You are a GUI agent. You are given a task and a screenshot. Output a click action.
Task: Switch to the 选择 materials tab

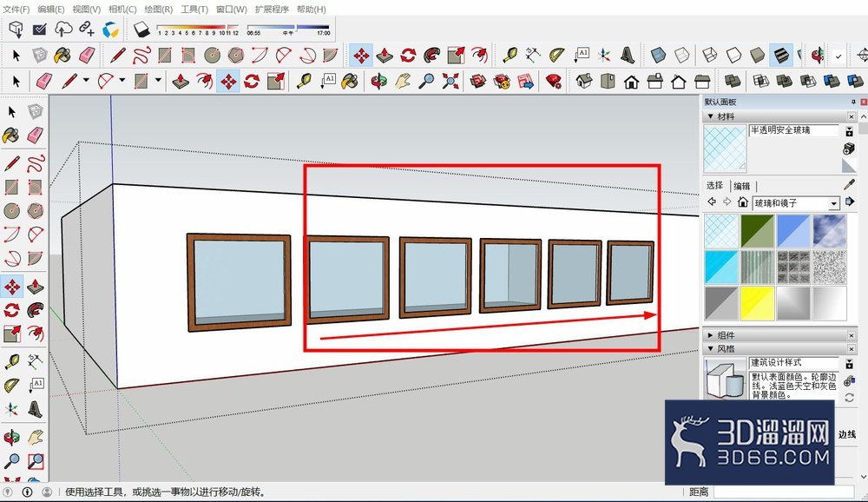714,186
